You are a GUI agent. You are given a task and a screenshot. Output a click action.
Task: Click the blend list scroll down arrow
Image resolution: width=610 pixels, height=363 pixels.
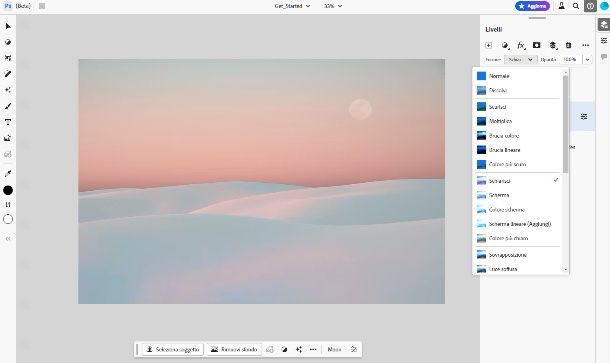click(566, 269)
